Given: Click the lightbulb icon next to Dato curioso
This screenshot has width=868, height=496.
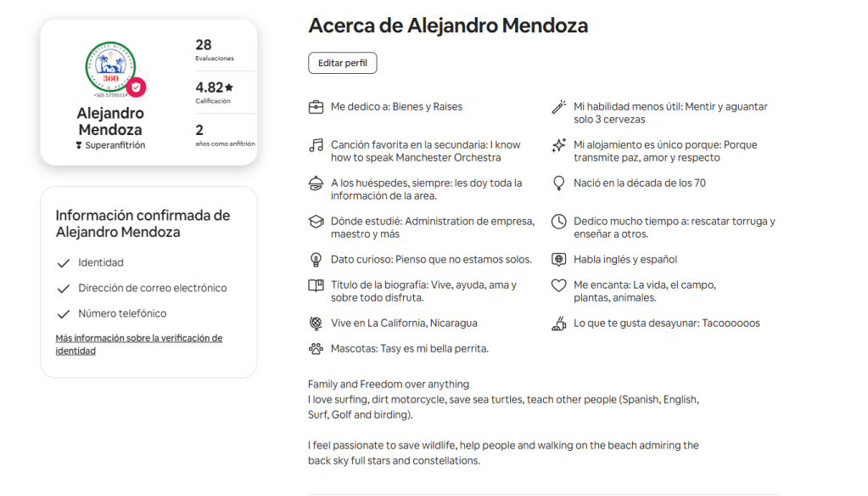Looking at the screenshot, I should click(316, 260).
